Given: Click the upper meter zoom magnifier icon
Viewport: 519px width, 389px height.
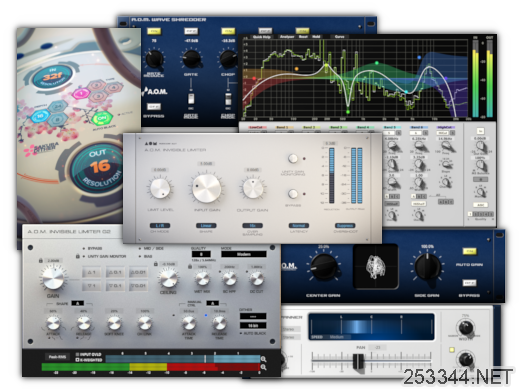Looking at the screenshot, I should pyautogui.click(x=263, y=359).
